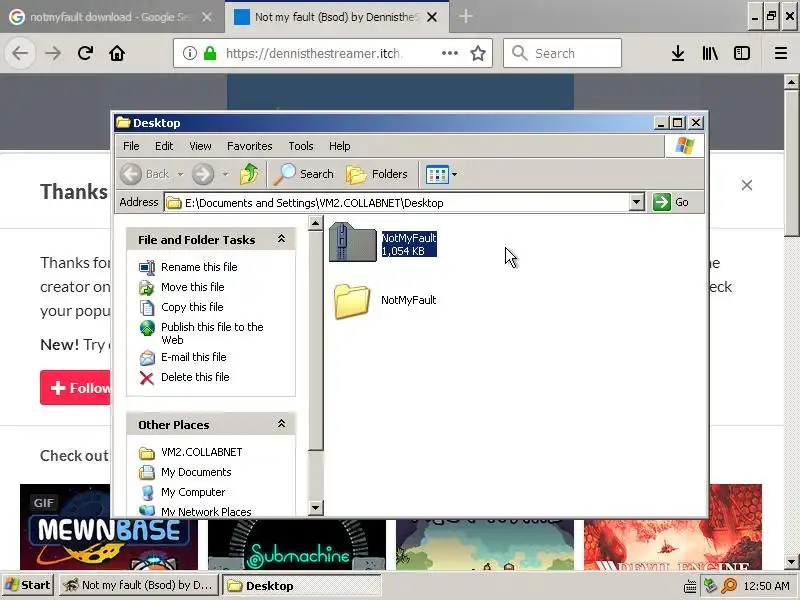This screenshot has height=600, width=800.
Task: Open the File menu
Action: pyautogui.click(x=131, y=146)
